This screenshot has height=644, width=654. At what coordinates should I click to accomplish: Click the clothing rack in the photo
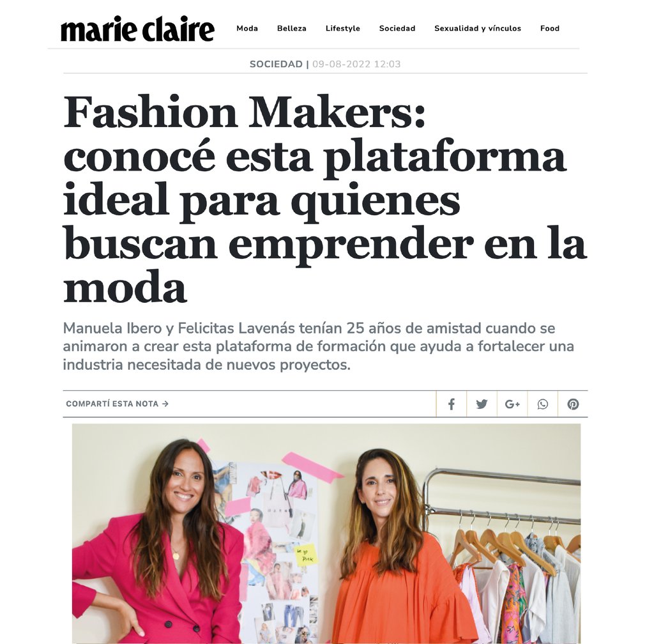(x=503, y=555)
